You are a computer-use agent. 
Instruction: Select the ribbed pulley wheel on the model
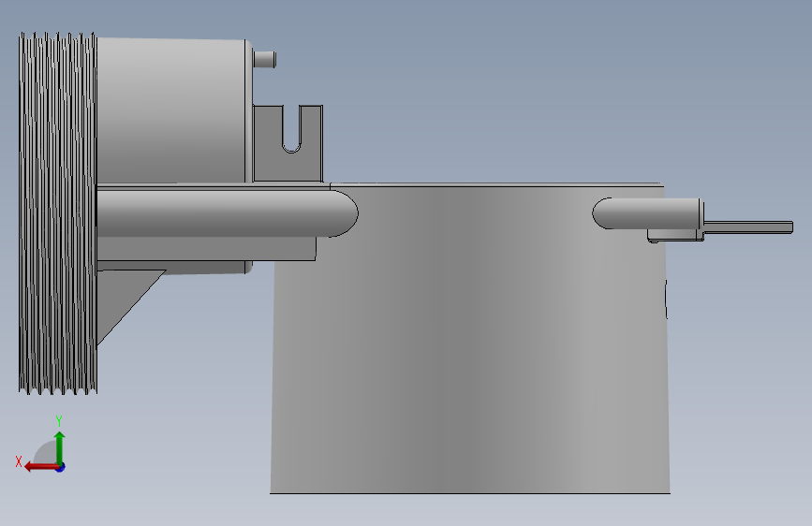(58, 212)
